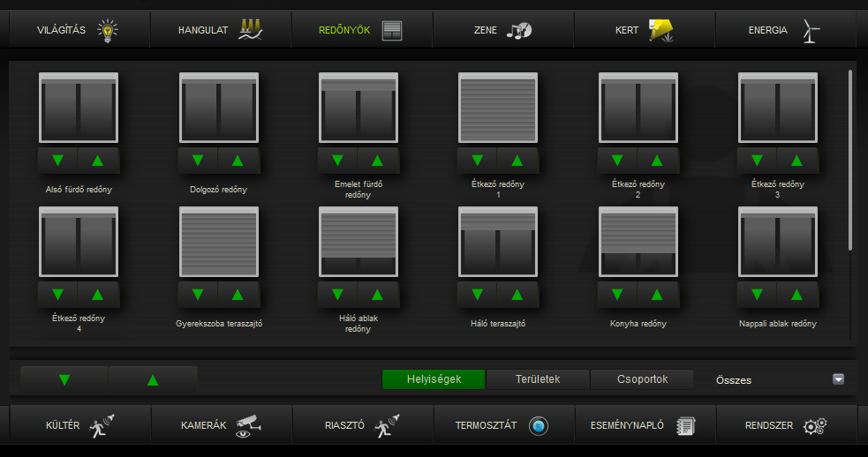
Task: Lower the Gyerekszoba teraszajtó shutter
Action: [198, 295]
